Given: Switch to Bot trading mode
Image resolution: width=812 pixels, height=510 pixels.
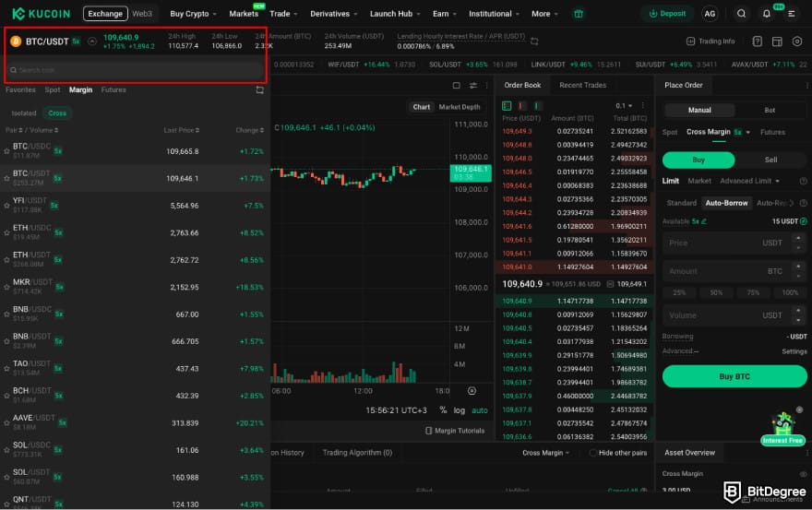Looking at the screenshot, I should click(x=770, y=111).
